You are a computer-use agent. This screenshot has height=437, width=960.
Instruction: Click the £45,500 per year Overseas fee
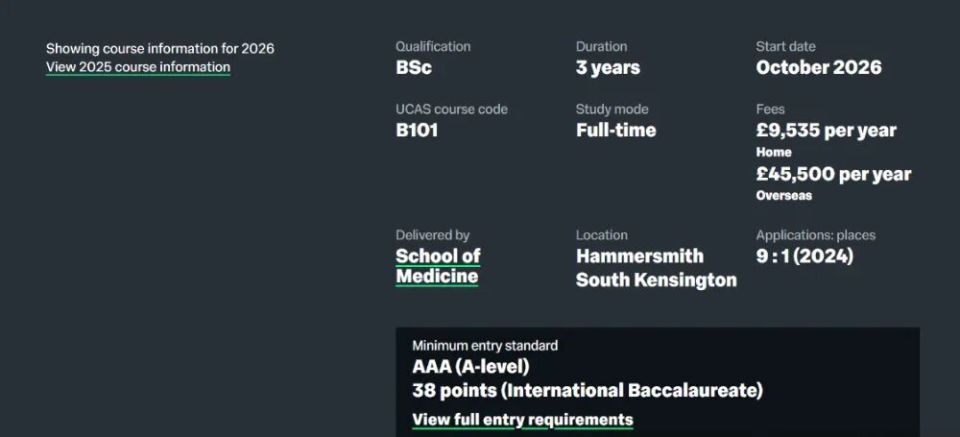coord(834,174)
